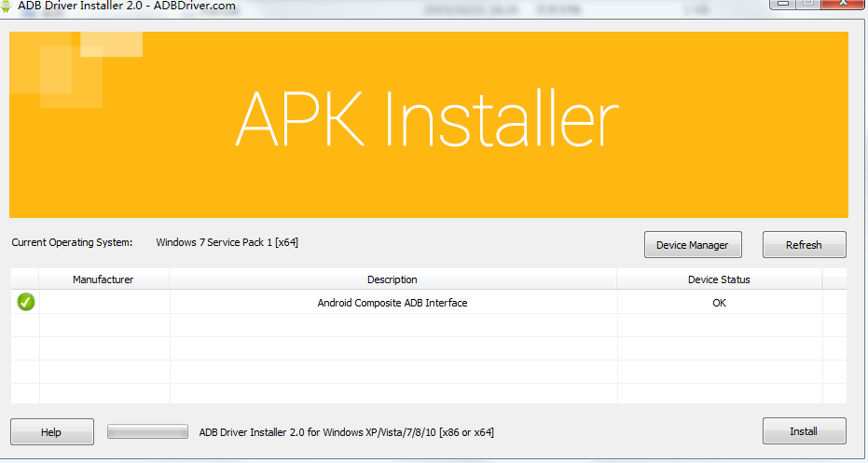Click the Install button
The height and width of the screenshot is (463, 868).
coord(804,431)
